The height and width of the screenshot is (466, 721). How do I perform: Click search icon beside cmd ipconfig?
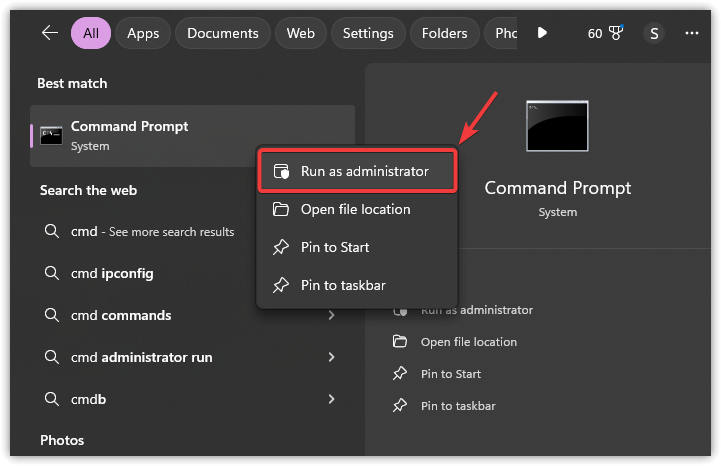(x=52, y=274)
